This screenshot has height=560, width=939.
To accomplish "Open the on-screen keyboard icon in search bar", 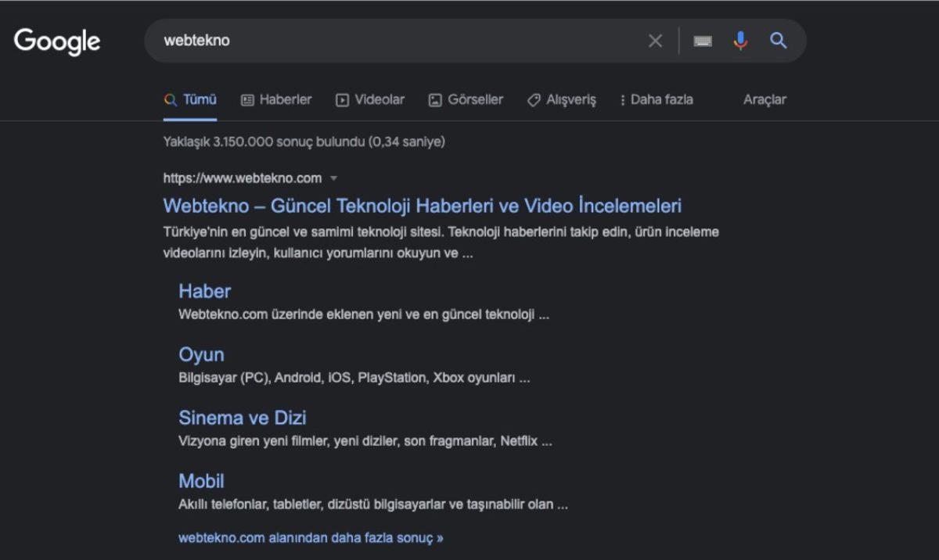I will [702, 41].
